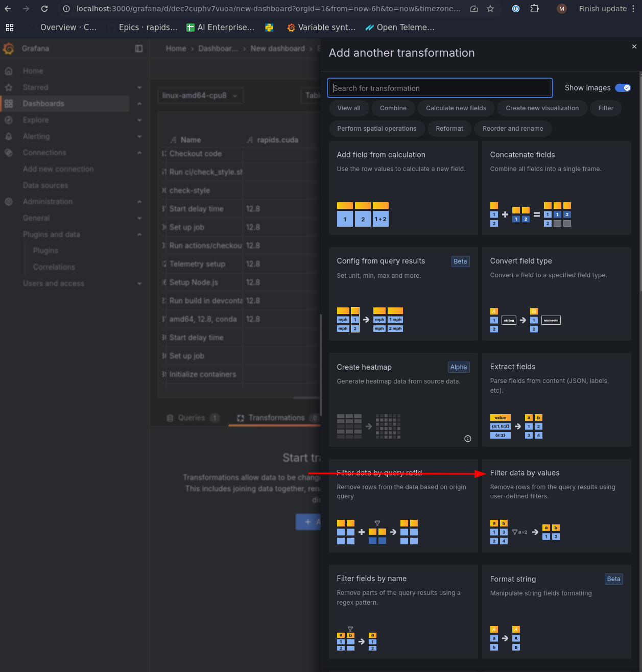This screenshot has width=642, height=672.
Task: Click the Grafana logo icon
Action: coord(9,49)
